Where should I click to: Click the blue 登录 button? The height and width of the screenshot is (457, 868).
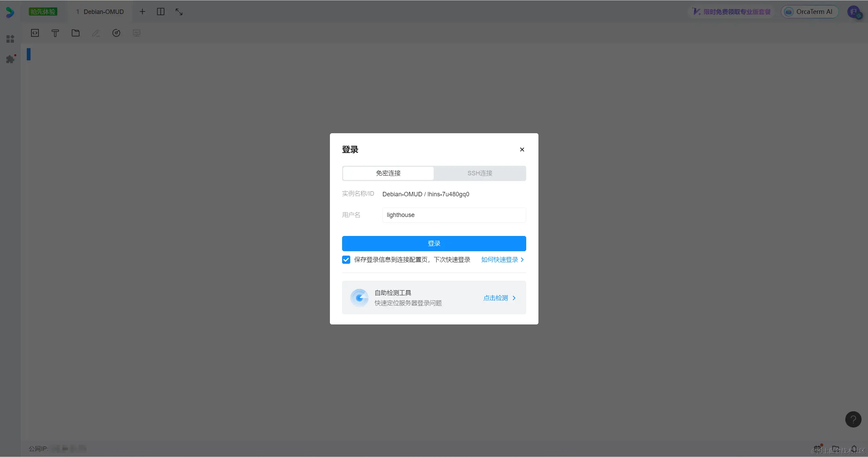pyautogui.click(x=434, y=243)
